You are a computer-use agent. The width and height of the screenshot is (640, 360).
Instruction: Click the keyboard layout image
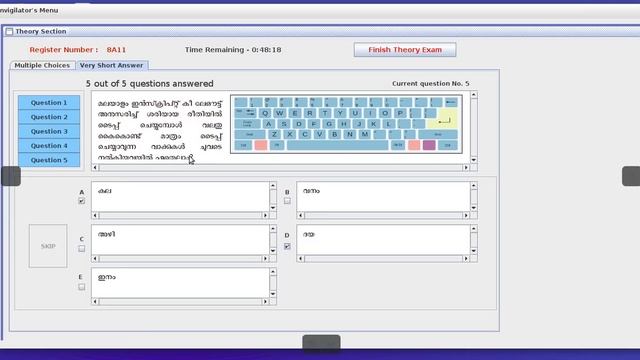click(346, 124)
